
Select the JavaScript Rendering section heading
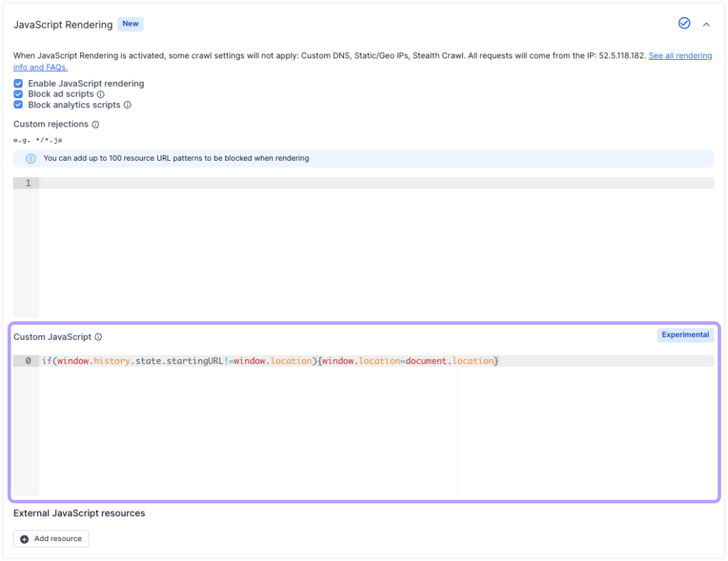[62, 23]
